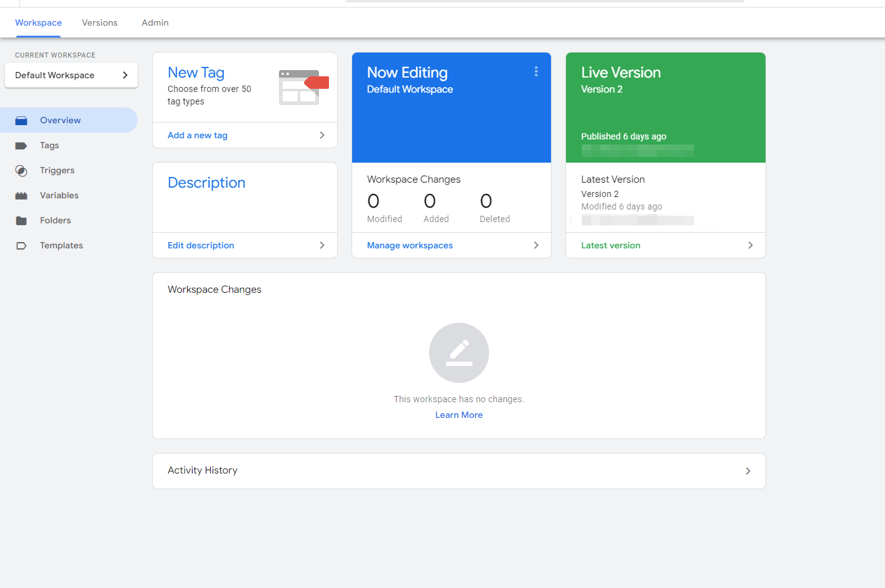The width and height of the screenshot is (885, 588).
Task: Click the green Live Version card
Action: click(665, 108)
